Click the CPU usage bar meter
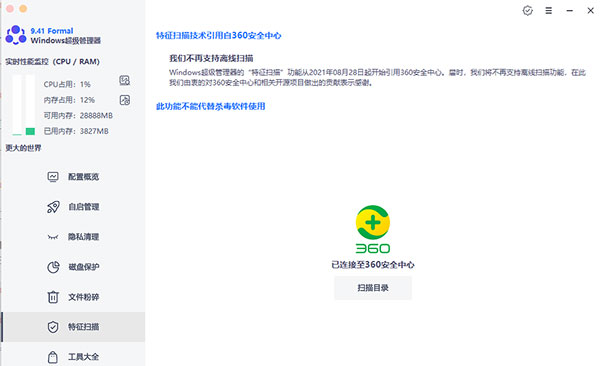The height and width of the screenshot is (366, 600). coord(17,105)
